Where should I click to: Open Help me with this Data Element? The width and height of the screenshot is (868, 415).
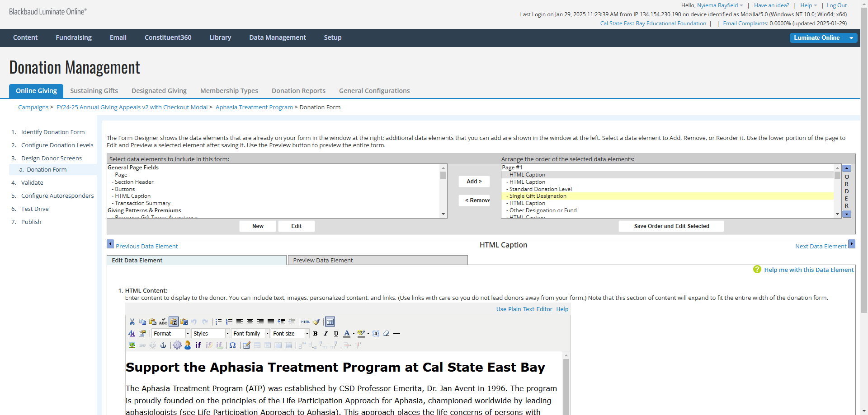pos(809,270)
